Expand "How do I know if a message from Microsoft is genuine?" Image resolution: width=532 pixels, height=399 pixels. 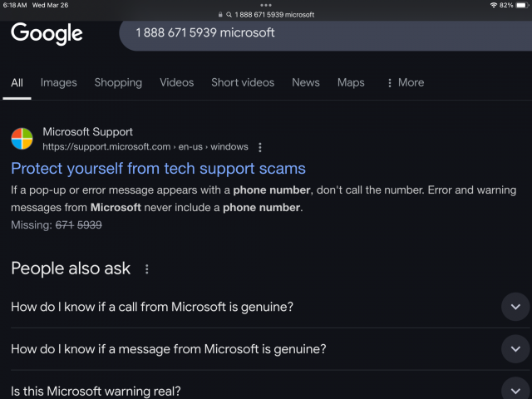(515, 349)
